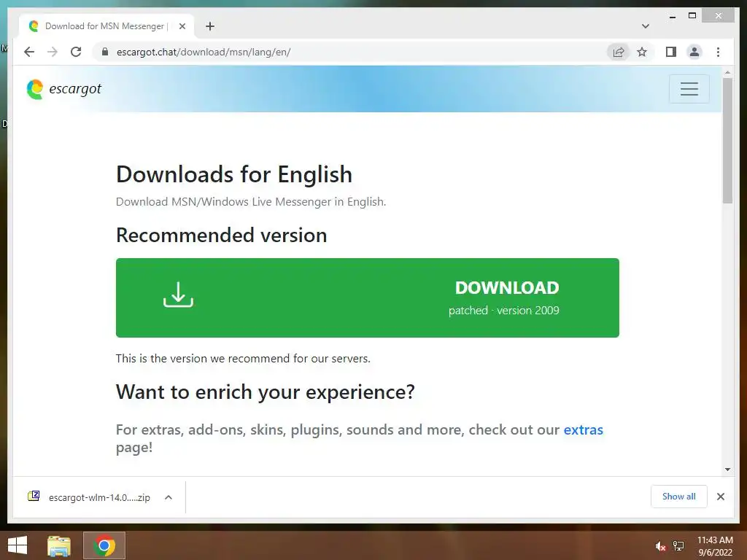Screen dimensions: 747x560
Task: Click the escargot logo
Action: (64, 89)
